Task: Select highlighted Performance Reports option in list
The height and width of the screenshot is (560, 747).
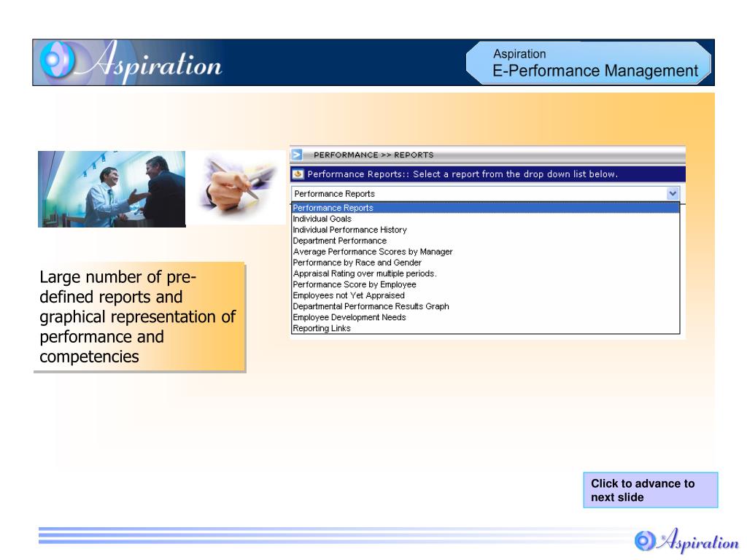Action: (x=485, y=208)
